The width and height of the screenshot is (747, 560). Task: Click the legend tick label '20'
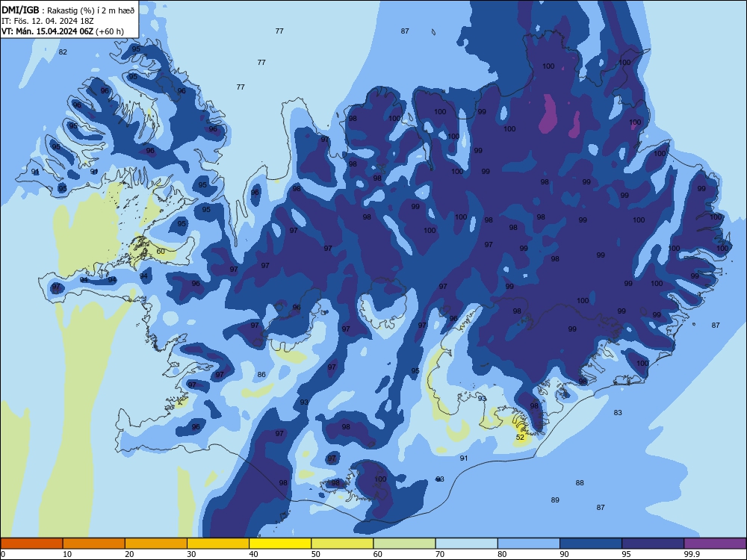click(x=129, y=554)
